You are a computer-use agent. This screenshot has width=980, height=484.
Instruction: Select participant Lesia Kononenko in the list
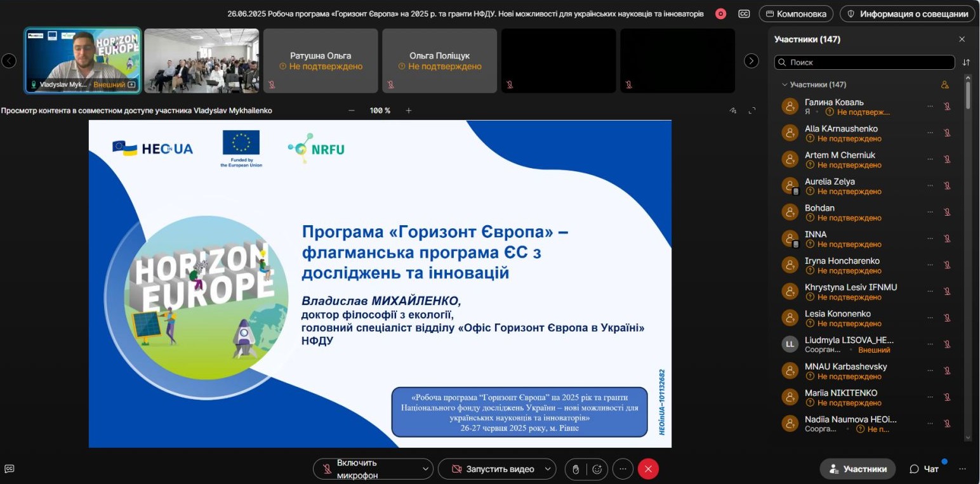click(x=866, y=318)
